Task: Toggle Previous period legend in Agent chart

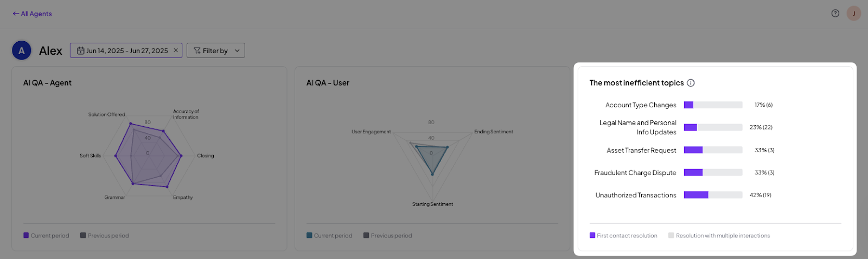Action: pyautogui.click(x=105, y=236)
